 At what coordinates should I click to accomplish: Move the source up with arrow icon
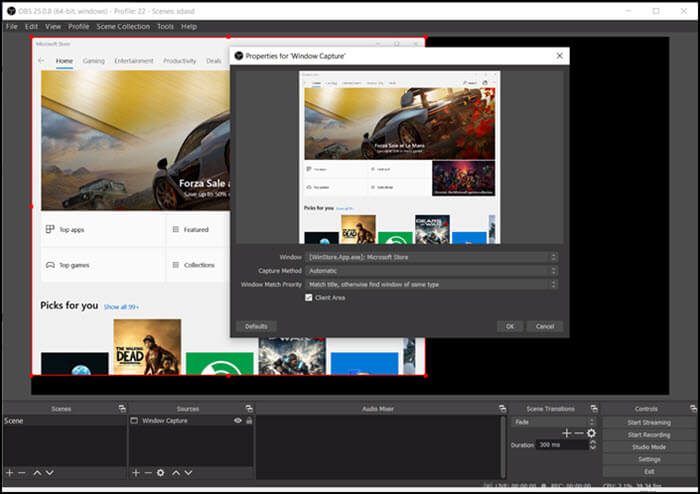pos(176,472)
